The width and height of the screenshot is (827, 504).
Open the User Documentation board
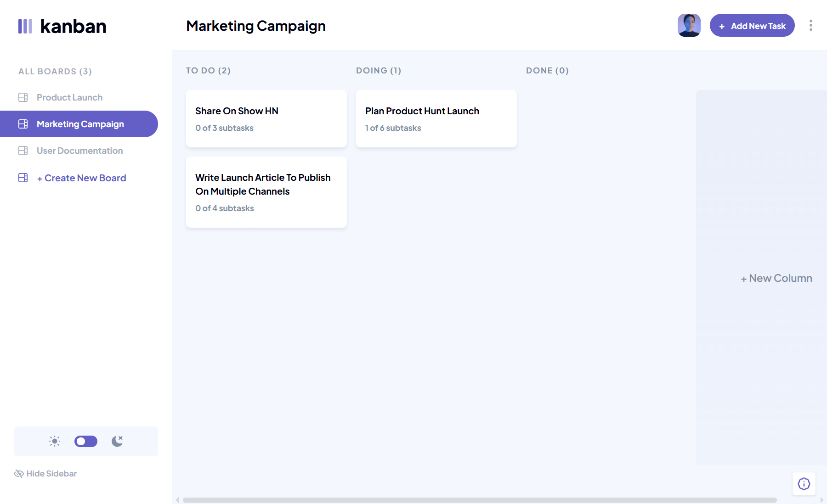coord(79,150)
